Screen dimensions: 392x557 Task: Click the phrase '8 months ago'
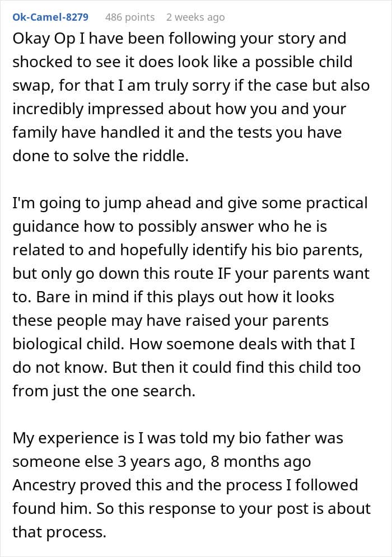tap(260, 461)
